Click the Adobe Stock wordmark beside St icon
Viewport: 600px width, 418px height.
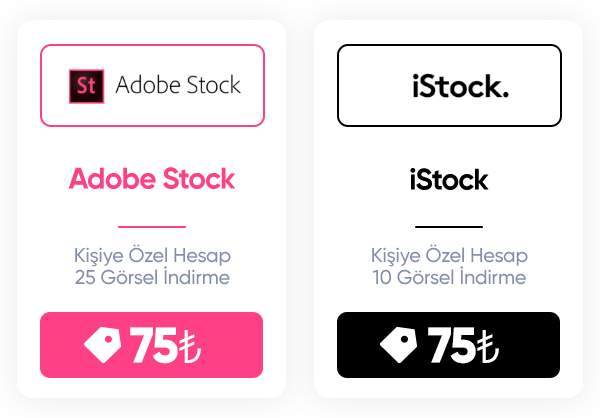tap(178, 85)
